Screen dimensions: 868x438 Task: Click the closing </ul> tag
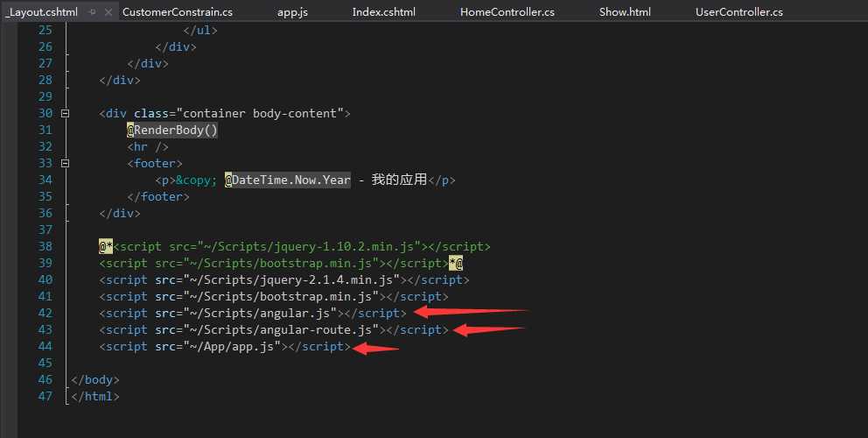pyautogui.click(x=200, y=30)
